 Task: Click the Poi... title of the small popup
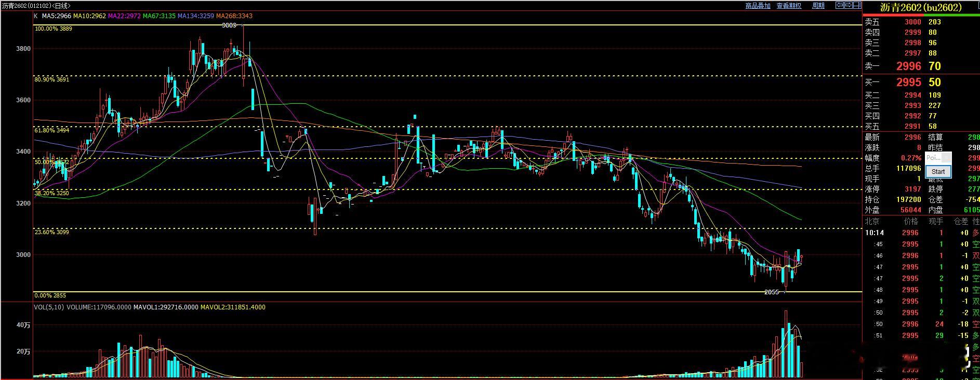point(933,157)
